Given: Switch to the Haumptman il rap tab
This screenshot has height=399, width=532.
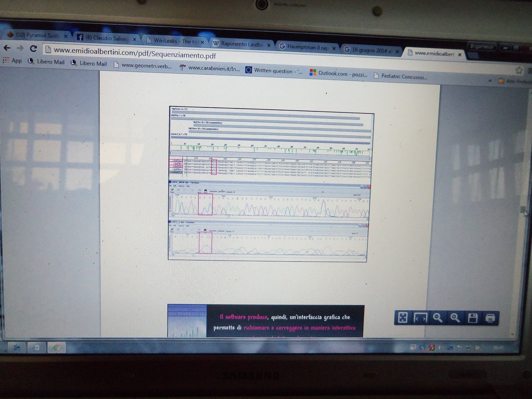Looking at the screenshot, I should pos(308,47).
